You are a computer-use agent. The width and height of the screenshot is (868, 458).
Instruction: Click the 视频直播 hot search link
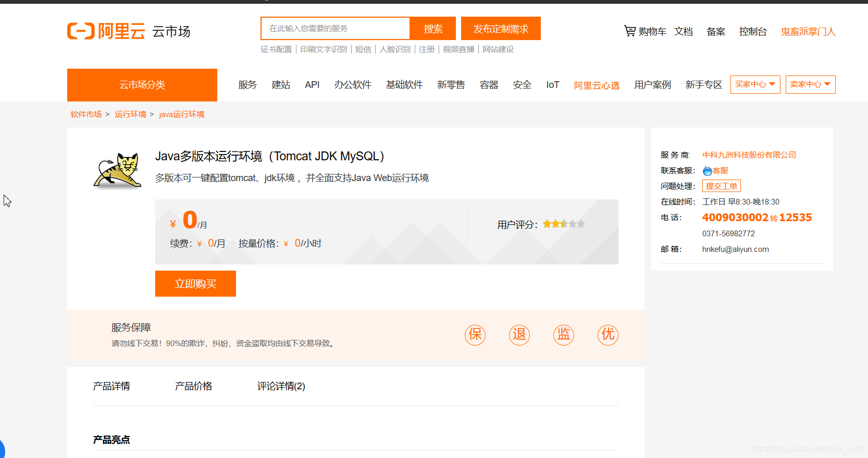458,49
